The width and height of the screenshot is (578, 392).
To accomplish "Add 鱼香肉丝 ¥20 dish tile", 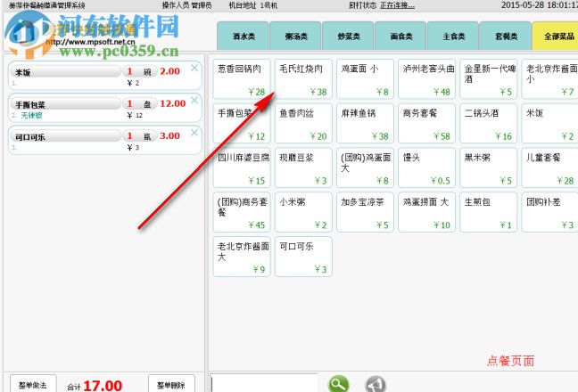I will pyautogui.click(x=303, y=124).
